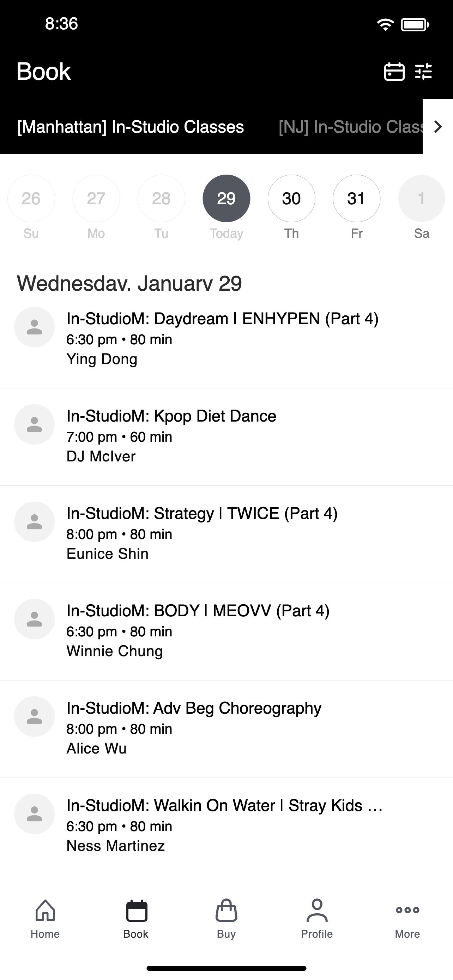This screenshot has height=980, width=453.
Task: Switch to [NJ] In-Studio Classes tab
Action: coord(350,127)
